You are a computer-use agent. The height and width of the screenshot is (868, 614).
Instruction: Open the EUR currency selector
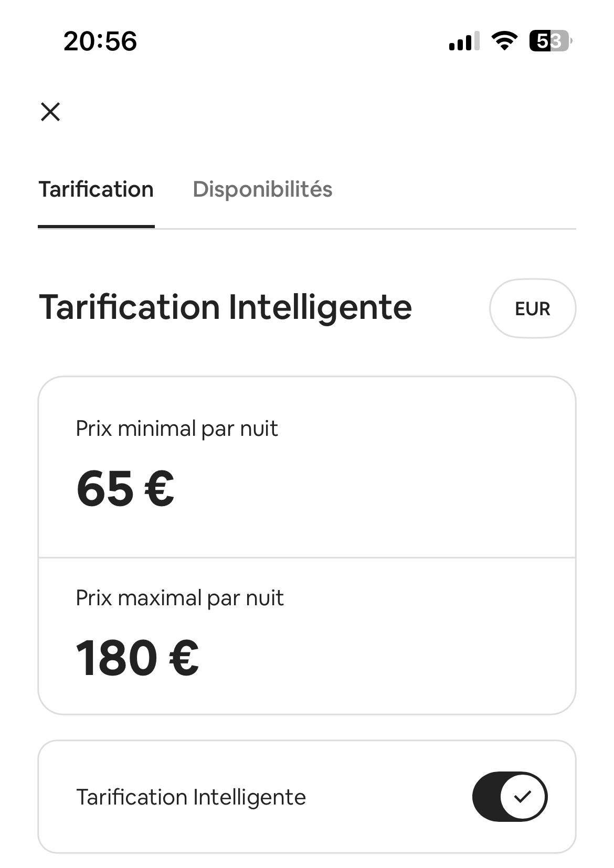click(x=533, y=308)
